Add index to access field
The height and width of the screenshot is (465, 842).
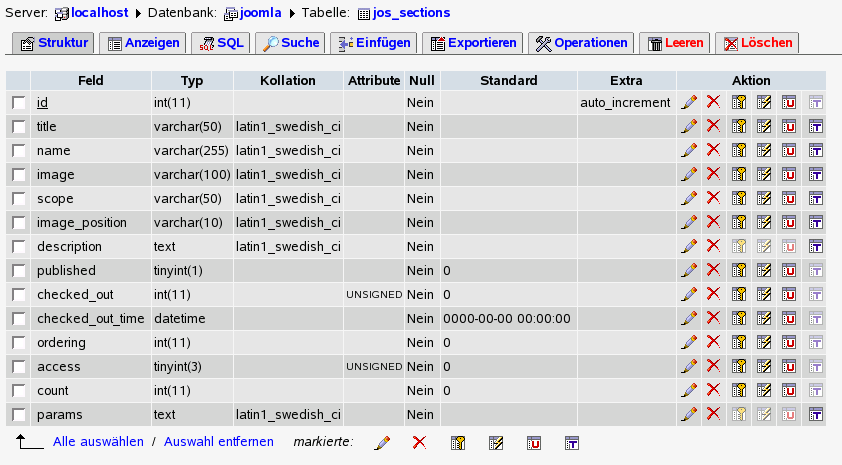[x=764, y=367]
